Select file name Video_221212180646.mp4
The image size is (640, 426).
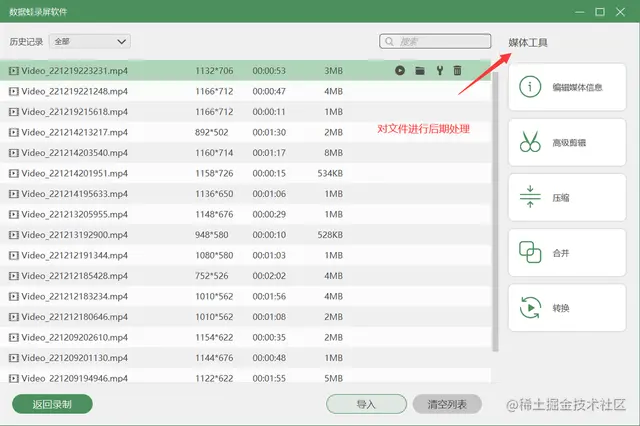point(74,317)
